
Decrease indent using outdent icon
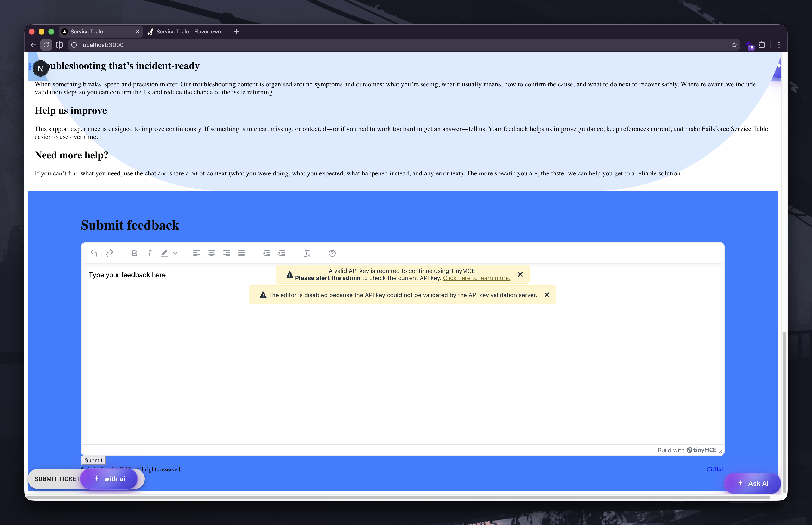[x=267, y=253]
